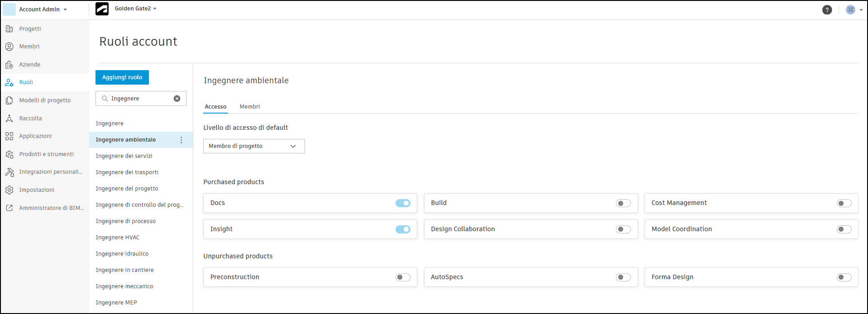Click the Aggiungi ruolo button

coord(122,77)
